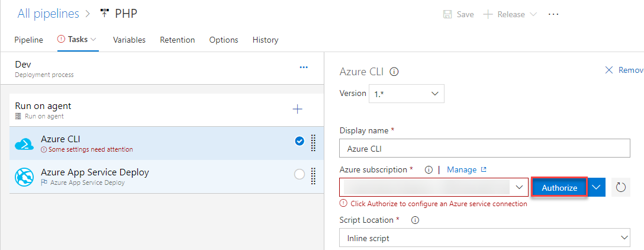Click the Azure CLI cloud icon
This screenshot has width=644, height=250.
25,144
